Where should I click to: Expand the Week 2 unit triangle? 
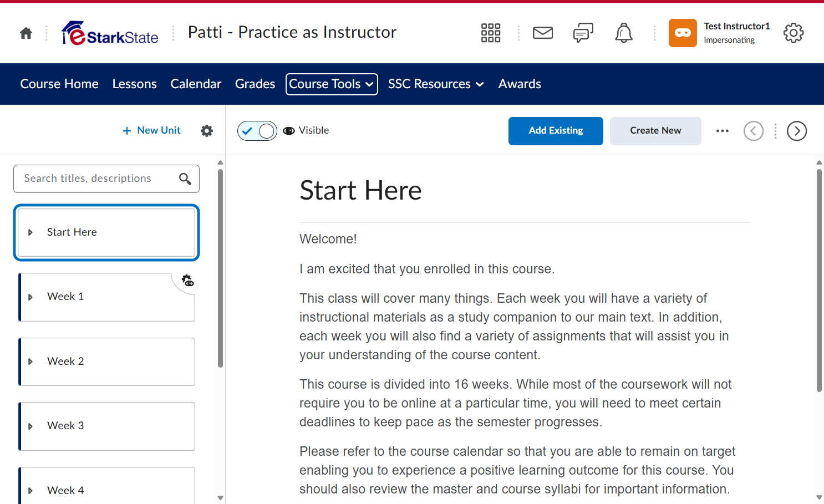pyautogui.click(x=30, y=362)
